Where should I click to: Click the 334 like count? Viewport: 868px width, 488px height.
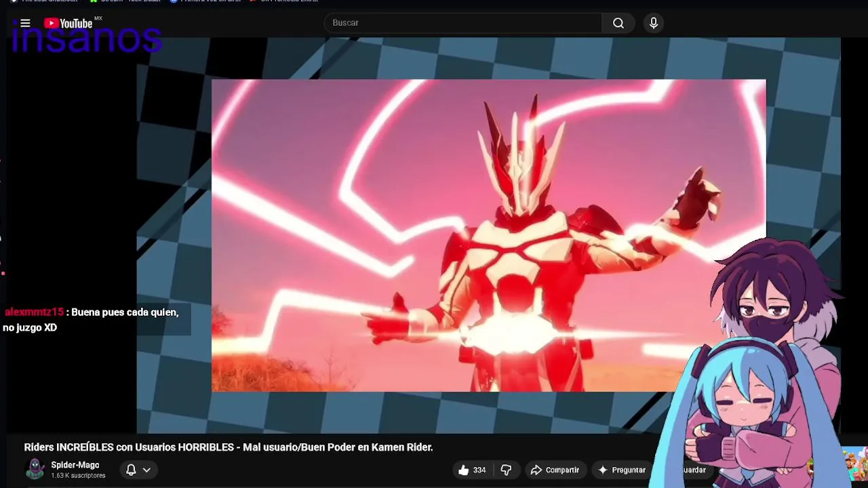coord(479,470)
